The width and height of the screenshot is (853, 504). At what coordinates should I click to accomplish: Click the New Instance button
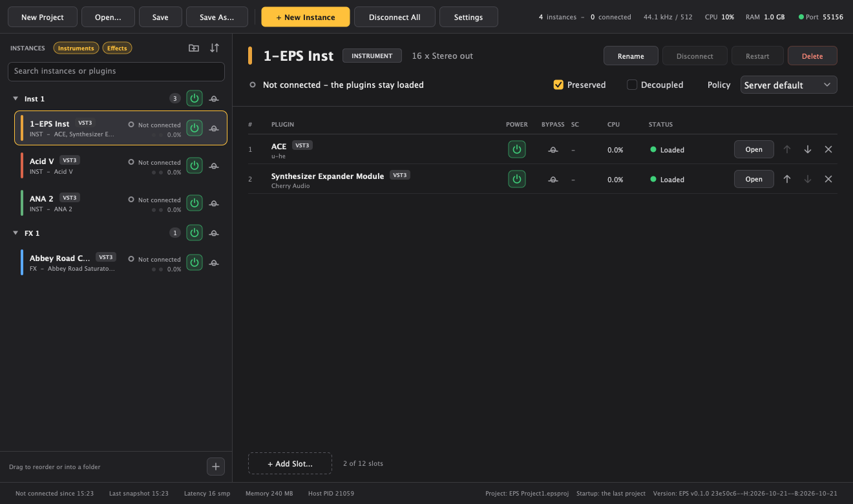click(x=306, y=17)
